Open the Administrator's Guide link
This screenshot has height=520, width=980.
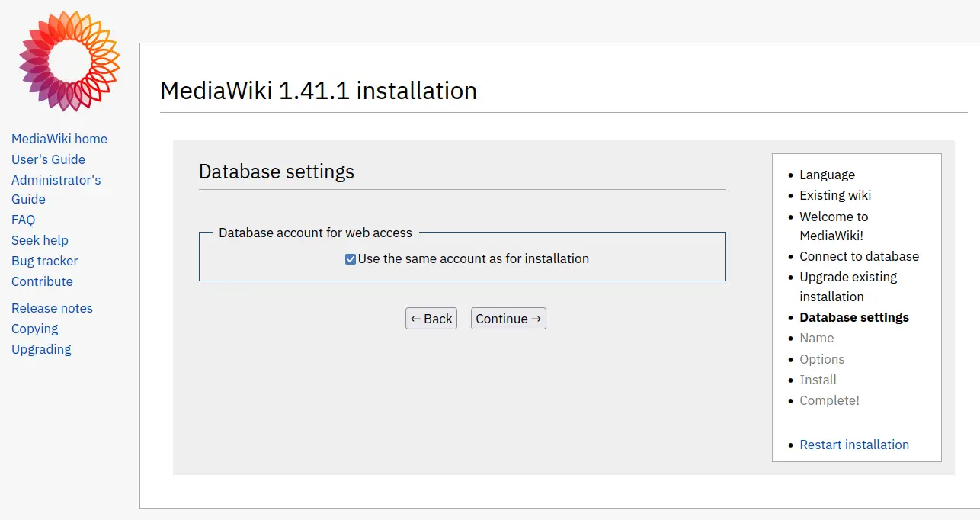[x=56, y=189]
